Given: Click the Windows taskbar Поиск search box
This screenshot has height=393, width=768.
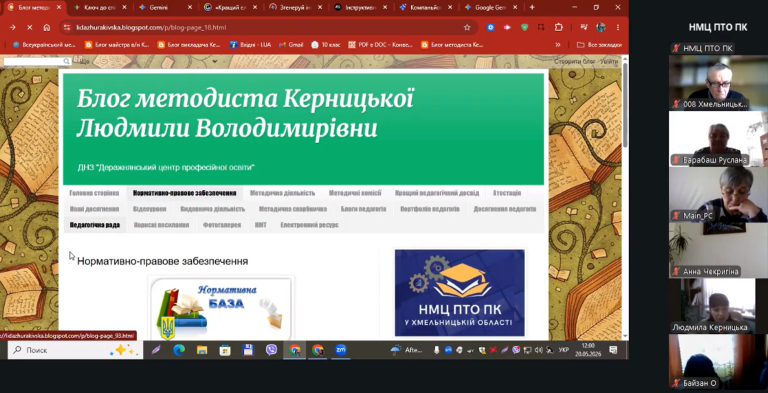Looking at the screenshot, I should coord(75,350).
